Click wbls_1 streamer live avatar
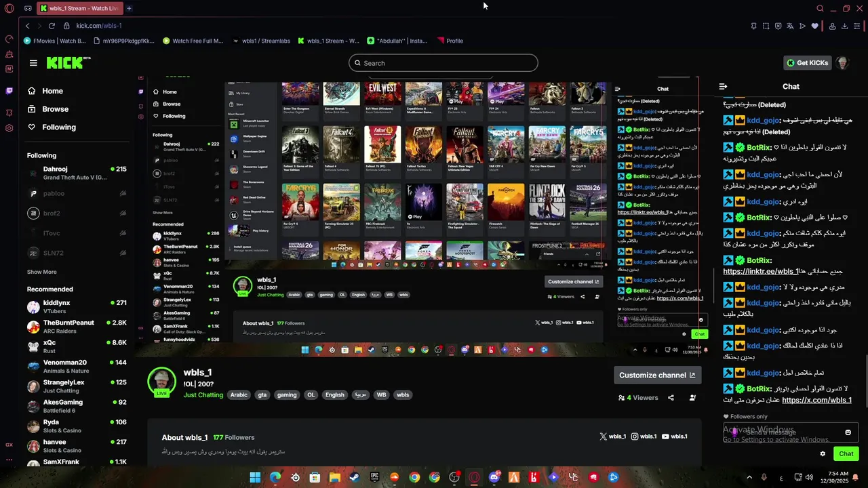The width and height of the screenshot is (868, 488). point(162,382)
